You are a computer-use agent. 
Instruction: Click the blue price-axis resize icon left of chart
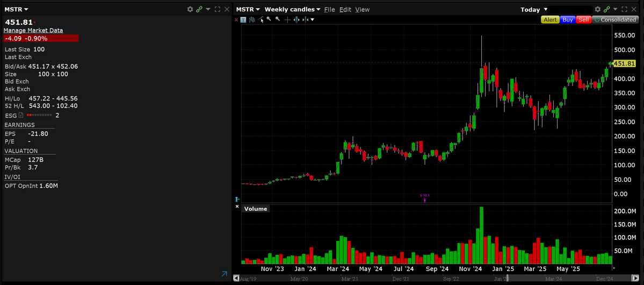(237, 199)
